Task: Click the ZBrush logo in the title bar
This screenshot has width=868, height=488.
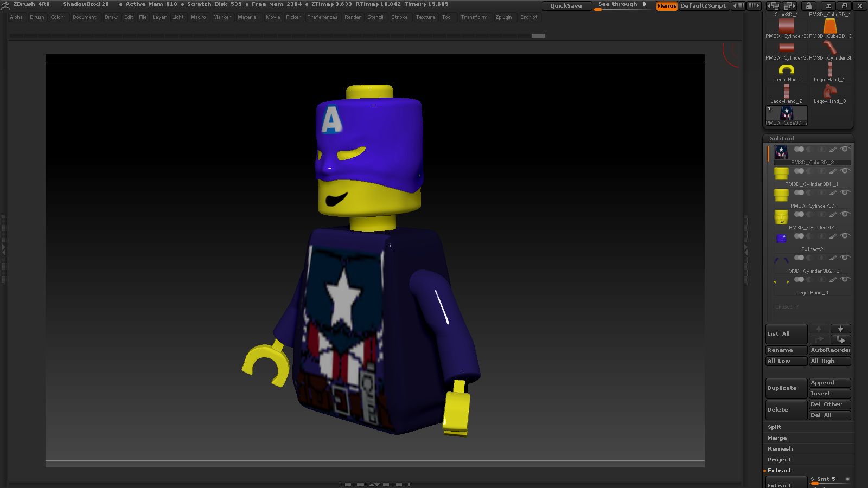Action: (x=5, y=4)
